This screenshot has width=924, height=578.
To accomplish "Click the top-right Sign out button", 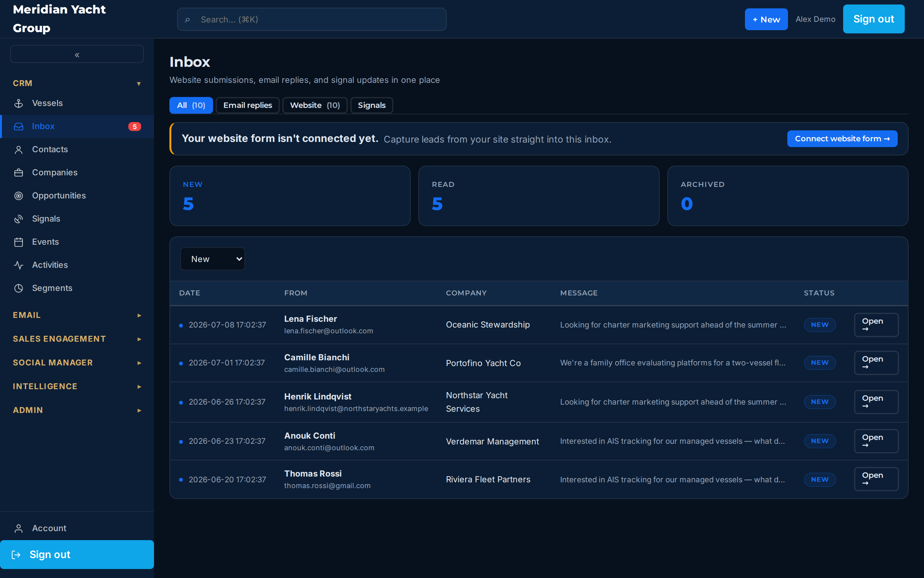I will click(874, 19).
